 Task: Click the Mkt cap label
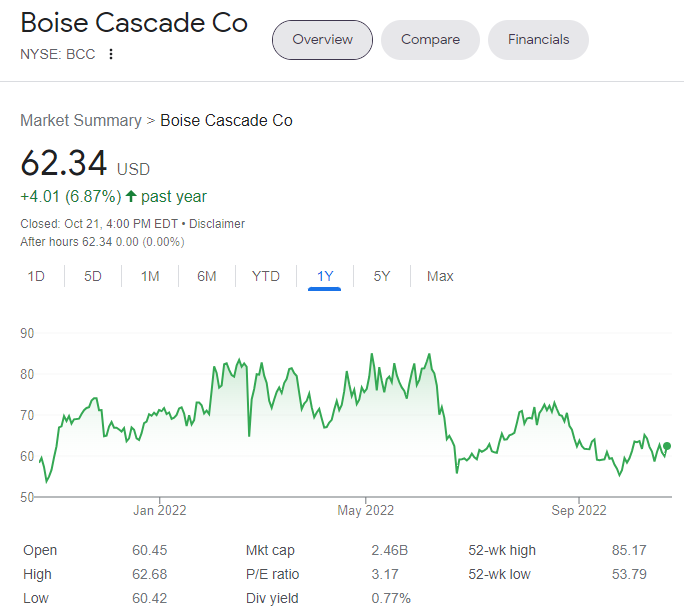270,550
